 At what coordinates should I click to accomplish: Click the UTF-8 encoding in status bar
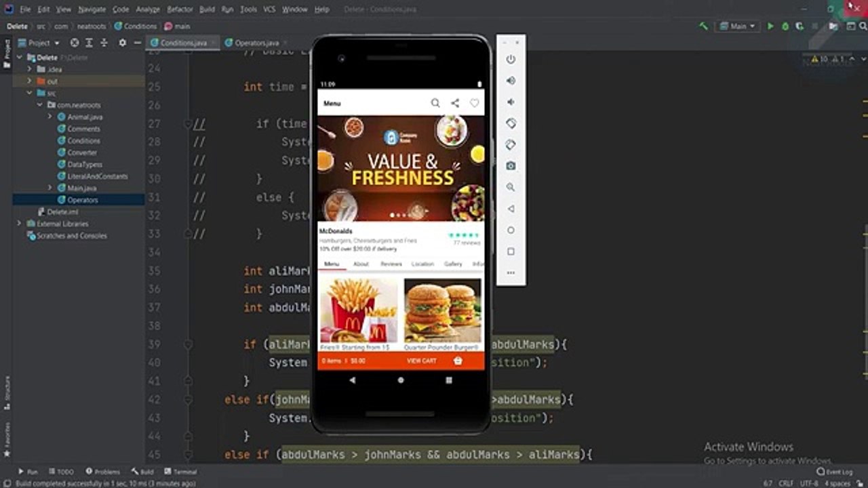pyautogui.click(x=809, y=483)
